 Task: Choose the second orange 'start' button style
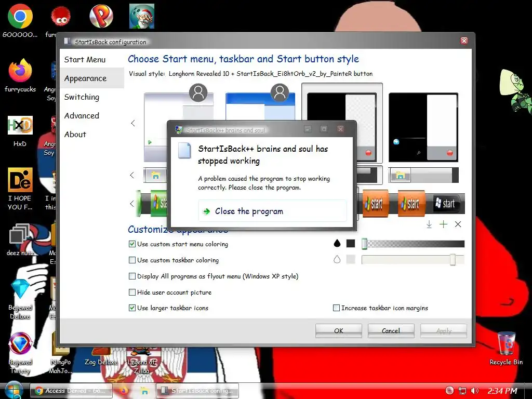411,204
